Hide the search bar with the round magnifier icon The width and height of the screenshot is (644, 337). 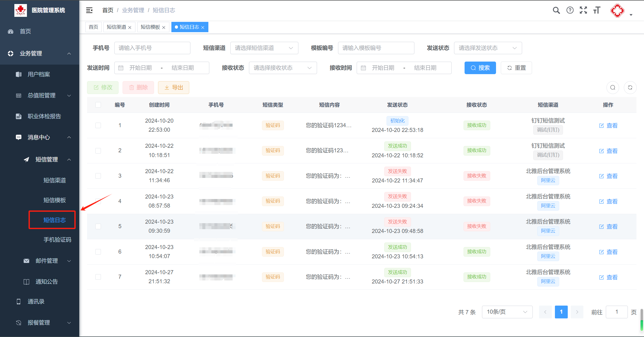pos(613,87)
